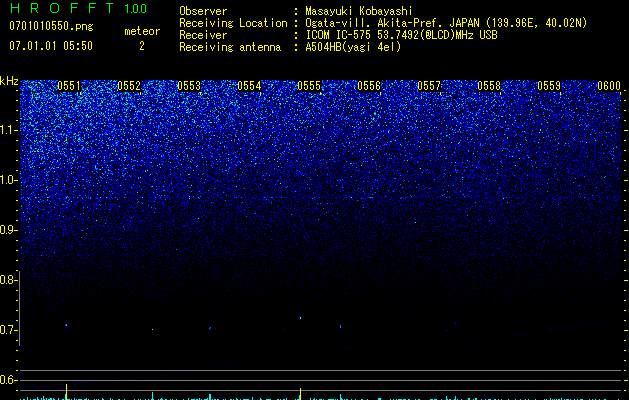Click observer name Masayuki Kobayashi
Image resolution: width=629 pixels, height=400 pixels.
359,11
